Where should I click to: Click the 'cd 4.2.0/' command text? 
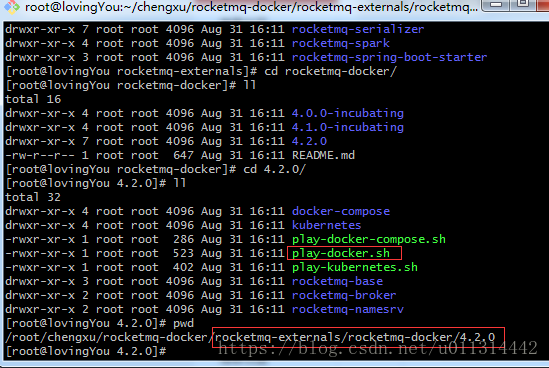point(274,169)
